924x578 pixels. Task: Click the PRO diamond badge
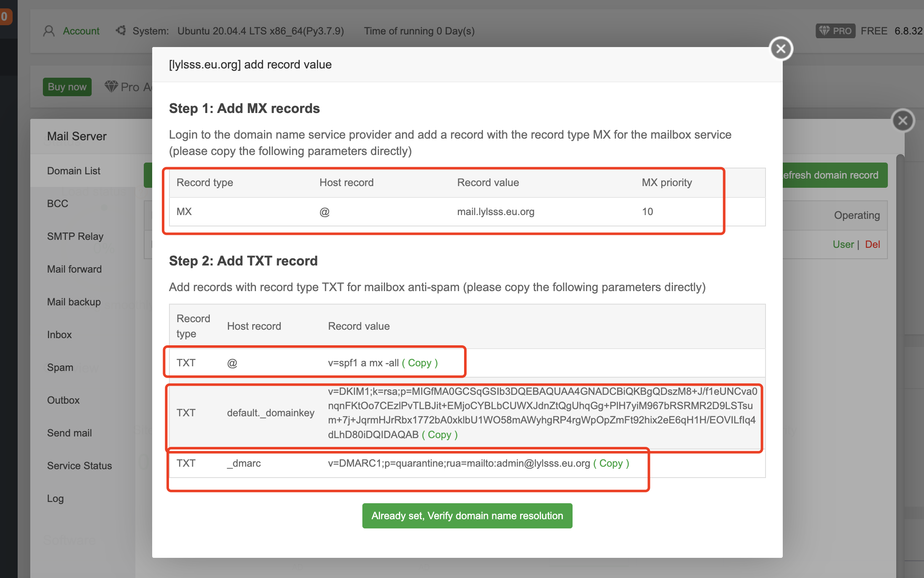pos(835,31)
